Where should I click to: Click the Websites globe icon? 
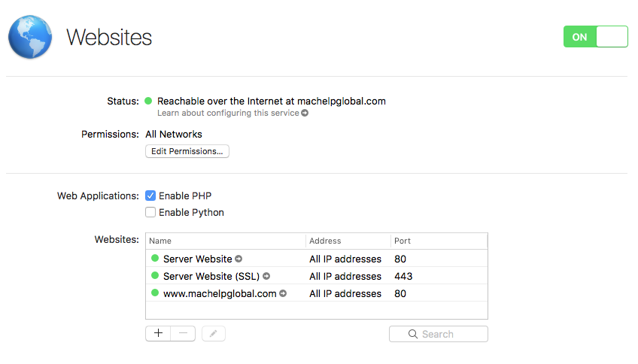pos(31,37)
